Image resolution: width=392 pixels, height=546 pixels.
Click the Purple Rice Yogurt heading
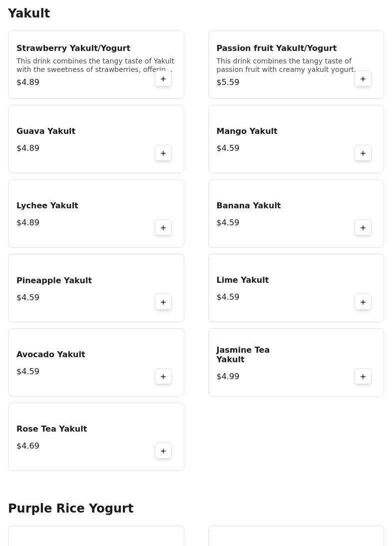[71, 509]
